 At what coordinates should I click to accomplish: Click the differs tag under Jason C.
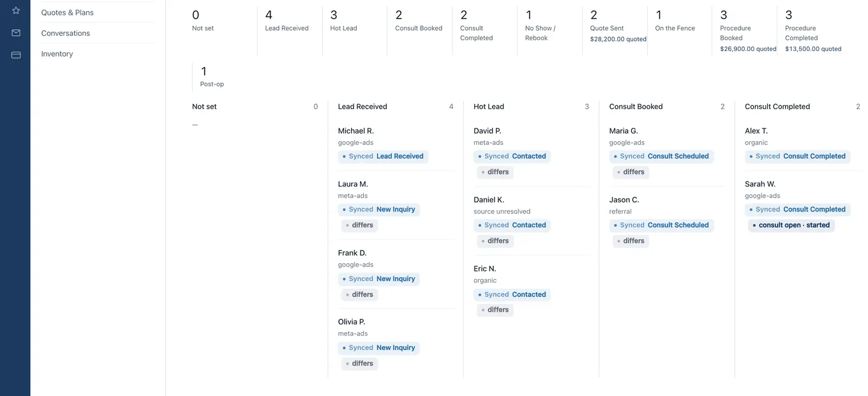pyautogui.click(x=631, y=241)
